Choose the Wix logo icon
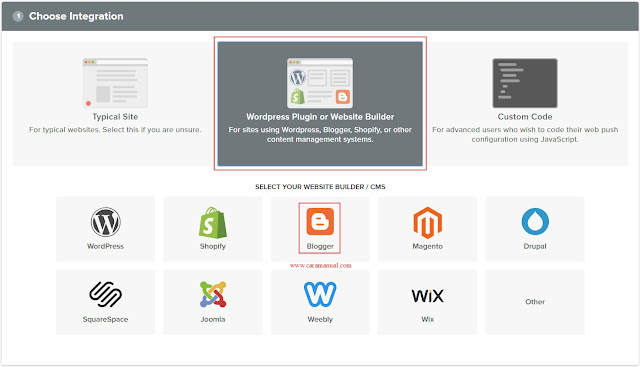Screen dimensions: 640x367 coord(427,296)
